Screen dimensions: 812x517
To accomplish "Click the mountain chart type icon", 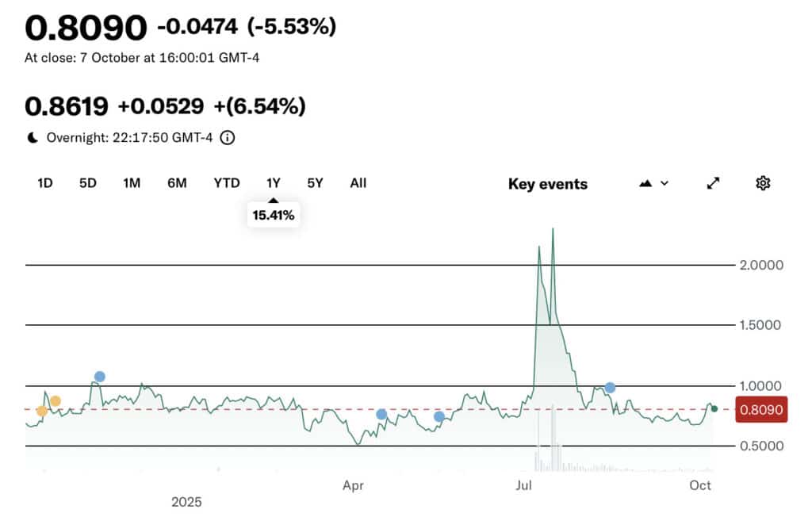I will (645, 183).
